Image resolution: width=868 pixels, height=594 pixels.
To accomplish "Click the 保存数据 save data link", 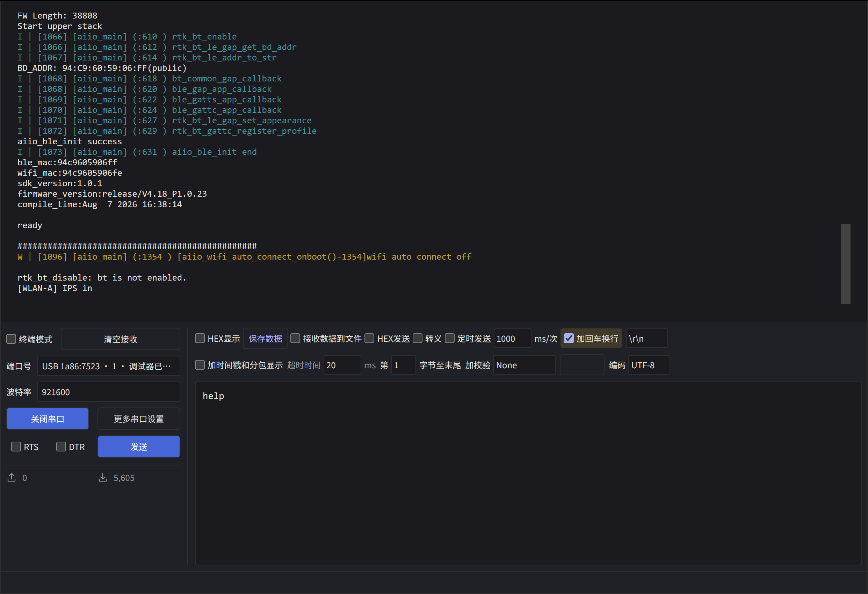I will click(265, 339).
